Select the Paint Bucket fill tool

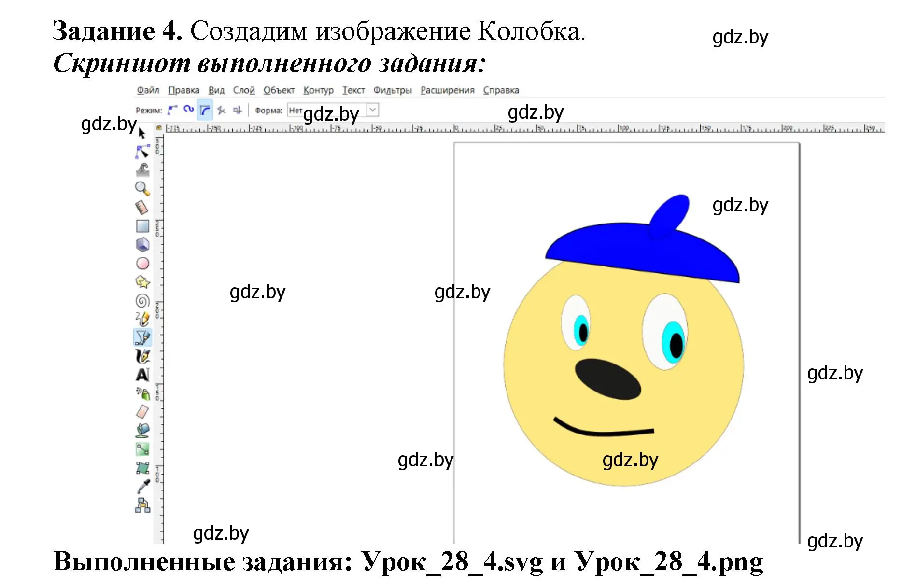click(142, 430)
